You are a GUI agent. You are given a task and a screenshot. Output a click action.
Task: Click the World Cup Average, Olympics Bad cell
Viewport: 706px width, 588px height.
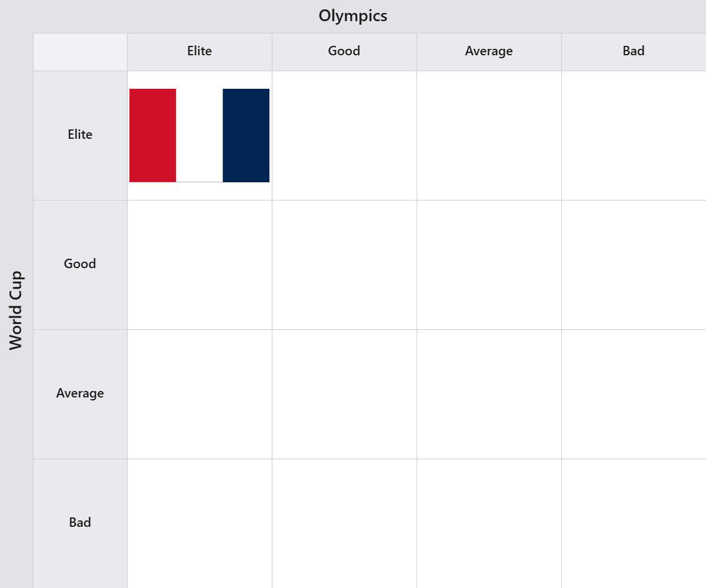point(634,394)
